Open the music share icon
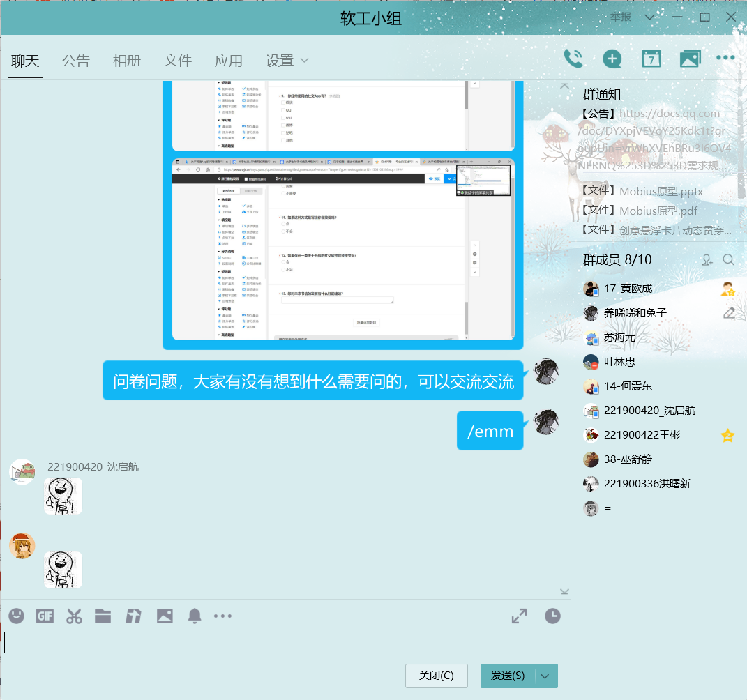 (133, 616)
